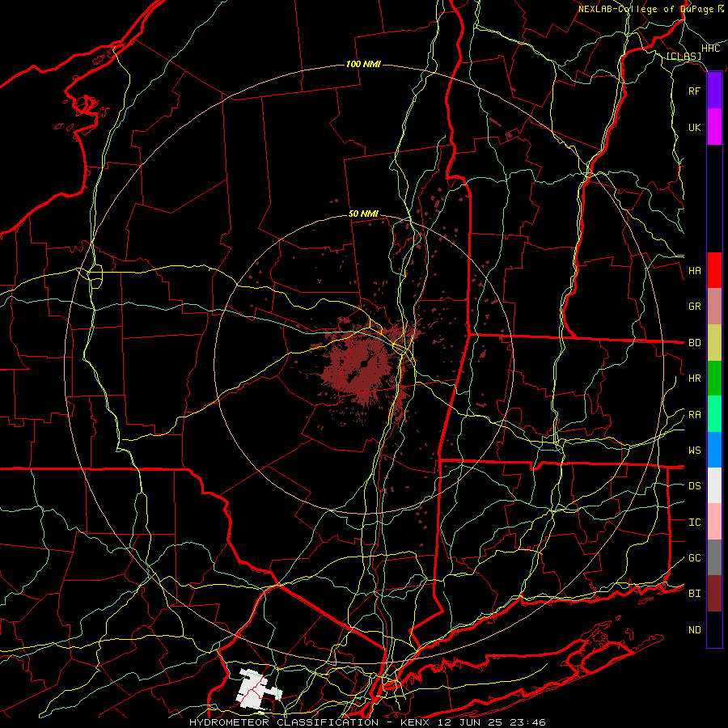This screenshot has width=728, height=728.
Task: Select the GR legend color block
Action: click(x=714, y=307)
